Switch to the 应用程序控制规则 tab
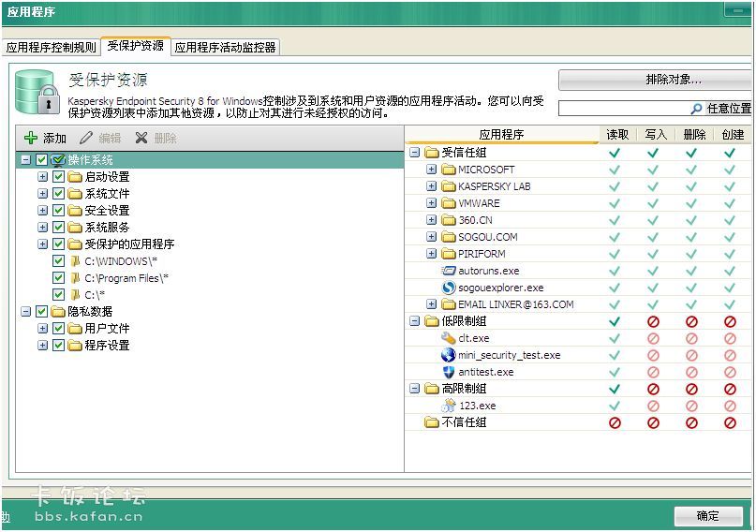Screen dimensions: 756x532 tap(52, 47)
